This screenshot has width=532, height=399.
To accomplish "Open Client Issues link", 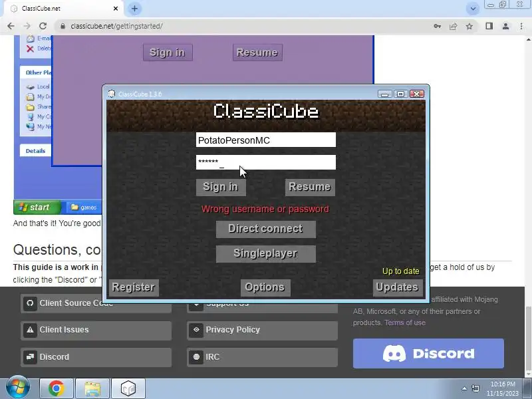I will pos(96,330).
